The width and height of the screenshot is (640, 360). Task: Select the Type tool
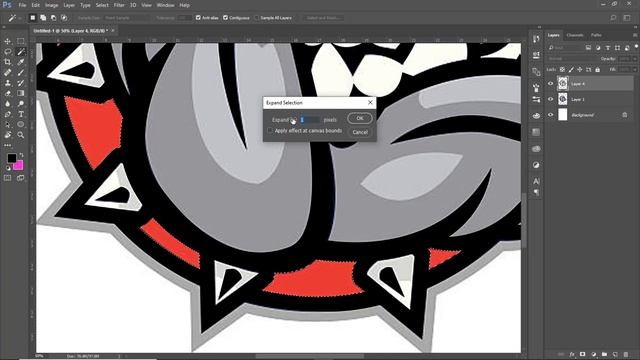pos(20,114)
